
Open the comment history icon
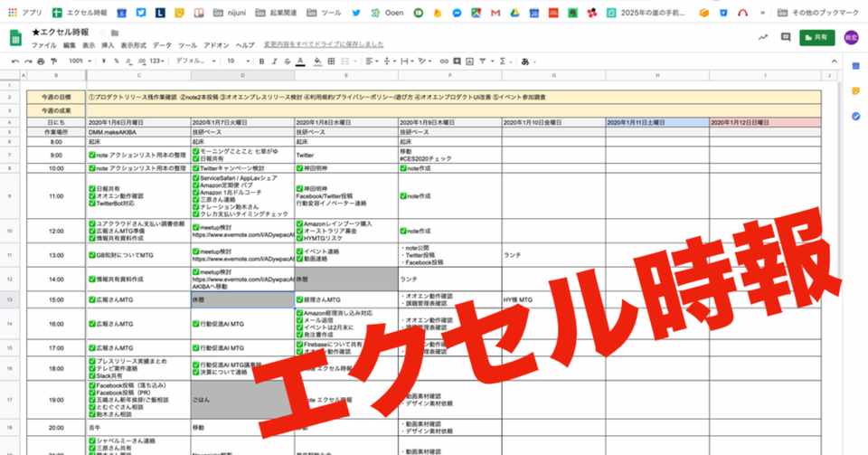pyautogui.click(x=786, y=37)
